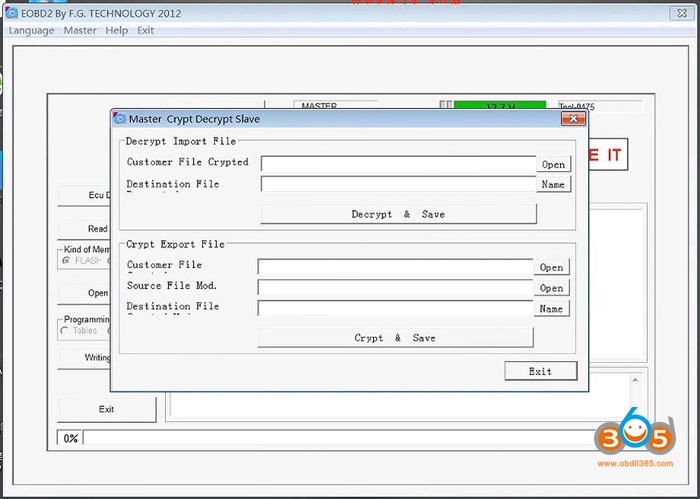This screenshot has height=499, width=700.
Task: Click the Crypt & Save button
Action: [x=395, y=337]
